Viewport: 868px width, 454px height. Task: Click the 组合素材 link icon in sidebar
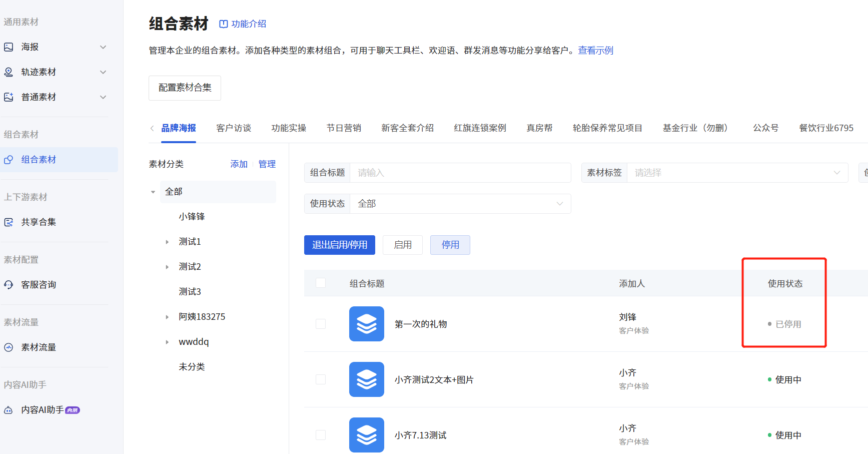pos(9,160)
